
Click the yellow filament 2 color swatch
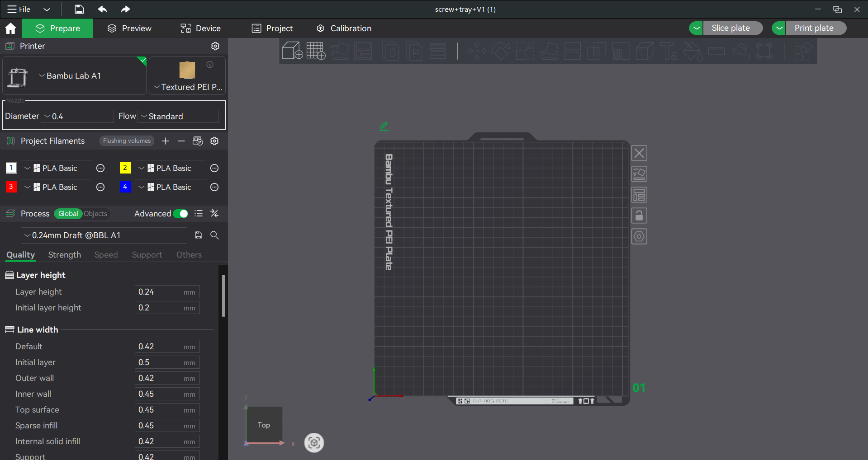pos(125,168)
